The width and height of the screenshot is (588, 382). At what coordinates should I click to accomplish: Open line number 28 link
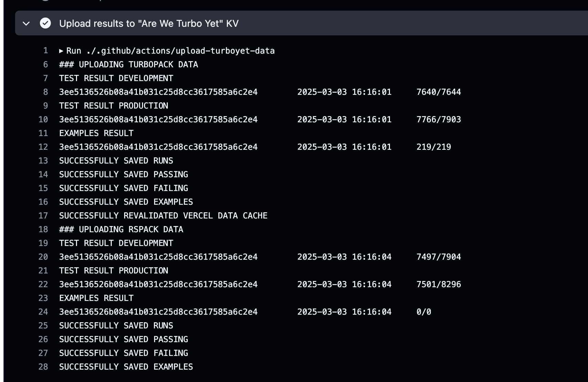43,367
